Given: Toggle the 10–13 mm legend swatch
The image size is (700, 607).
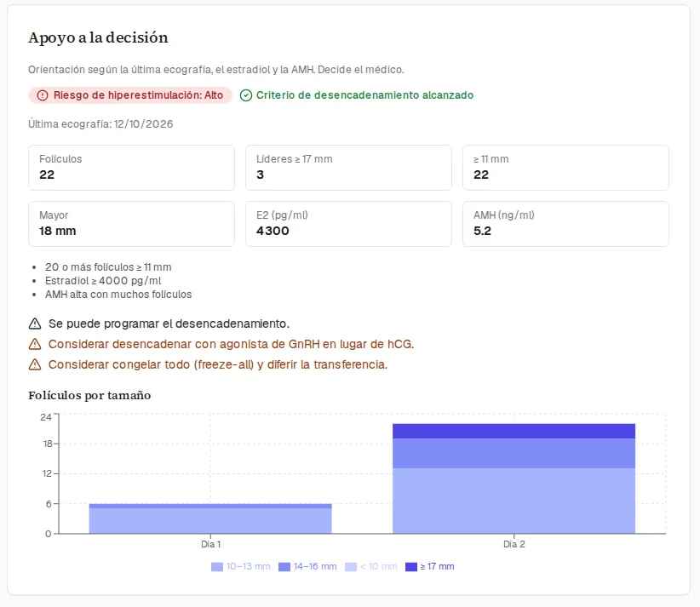Looking at the screenshot, I should 217,567.
